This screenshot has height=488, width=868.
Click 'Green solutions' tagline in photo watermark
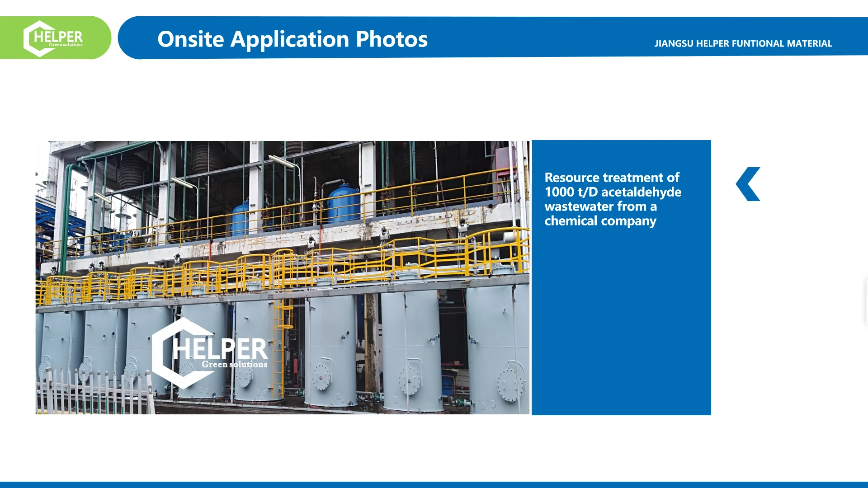(x=234, y=364)
